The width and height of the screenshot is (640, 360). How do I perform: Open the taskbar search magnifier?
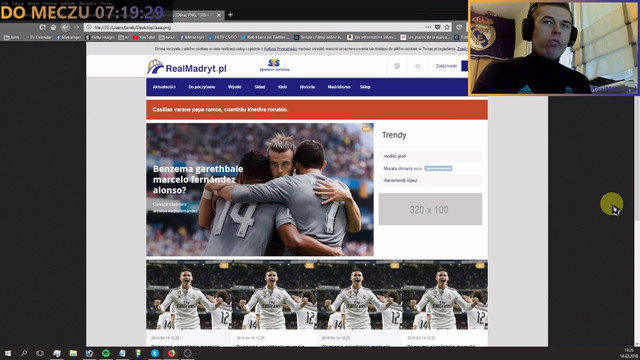[x=24, y=353]
